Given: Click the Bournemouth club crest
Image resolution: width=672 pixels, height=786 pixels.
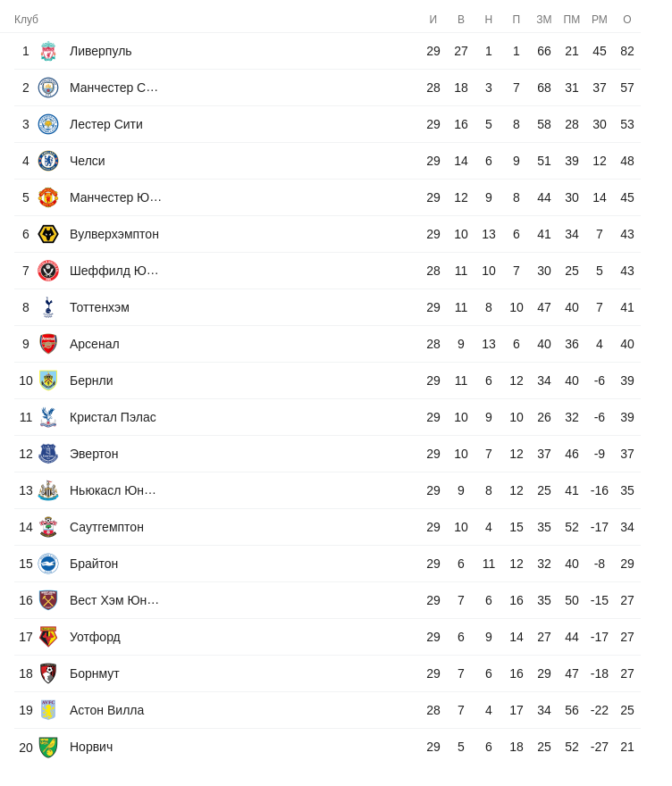Looking at the screenshot, I should [x=48, y=673].
